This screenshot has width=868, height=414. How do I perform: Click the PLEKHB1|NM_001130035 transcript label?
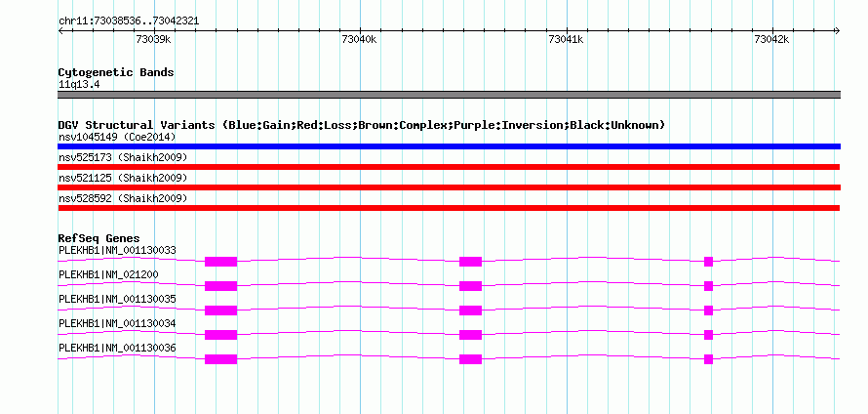pos(117,300)
